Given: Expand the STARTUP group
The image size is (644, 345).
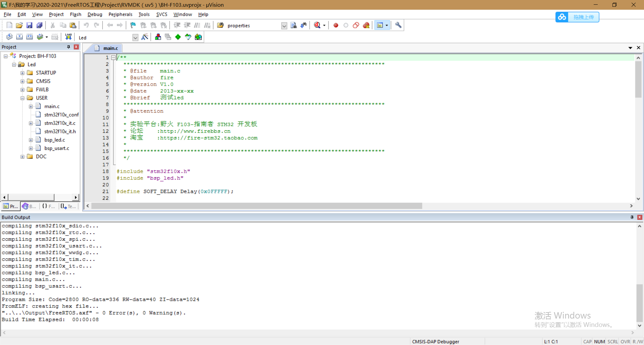Looking at the screenshot, I should pos(22,73).
